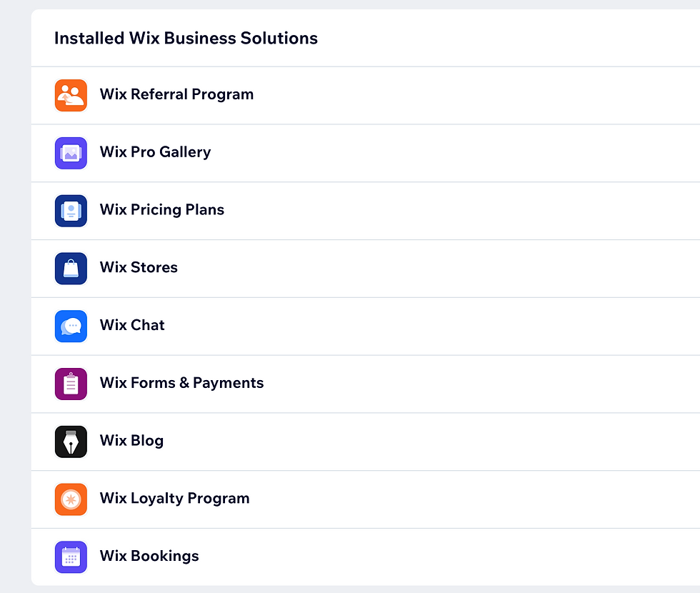Click the Wix Stores shopping bag icon
The width and height of the screenshot is (700, 593).
71,269
